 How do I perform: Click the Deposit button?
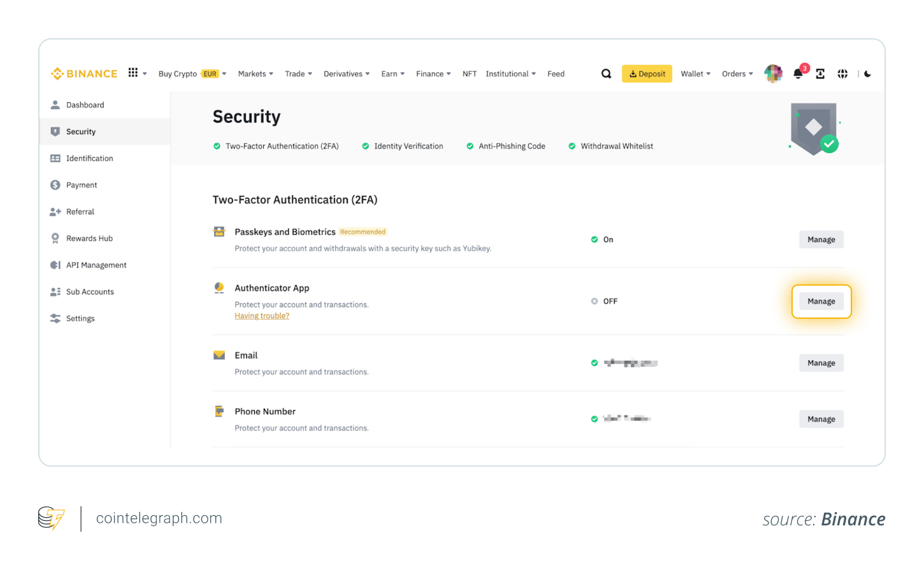(647, 74)
